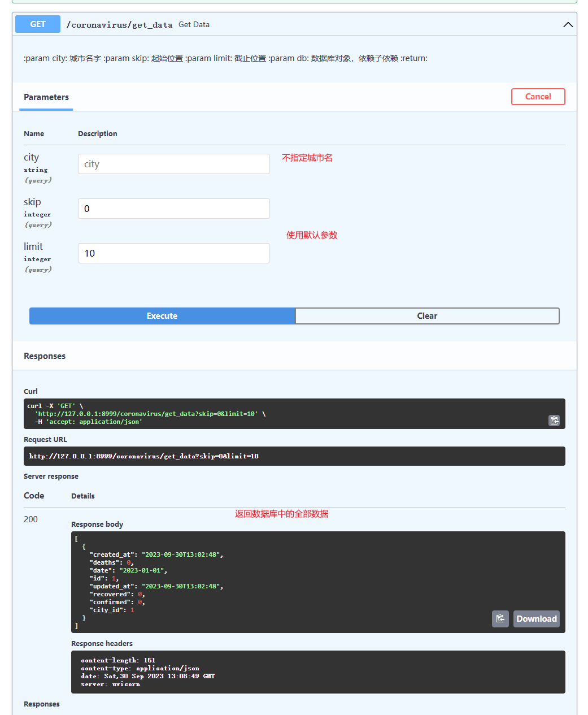Click the GET method badge

point(38,24)
